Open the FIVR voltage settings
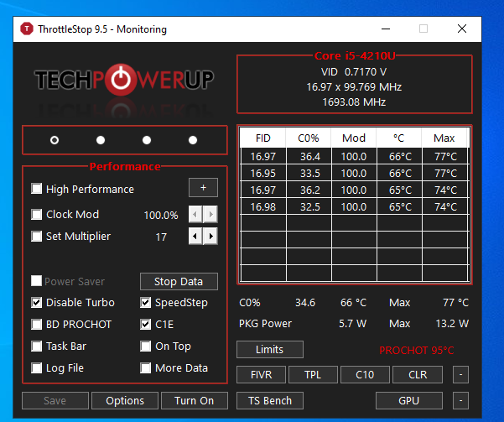504x422 pixels. click(261, 374)
